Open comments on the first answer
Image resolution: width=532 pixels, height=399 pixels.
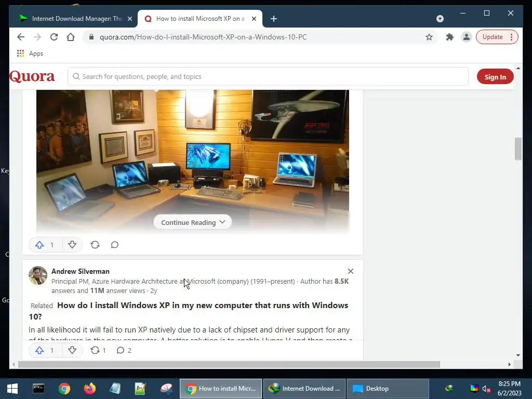point(115,245)
